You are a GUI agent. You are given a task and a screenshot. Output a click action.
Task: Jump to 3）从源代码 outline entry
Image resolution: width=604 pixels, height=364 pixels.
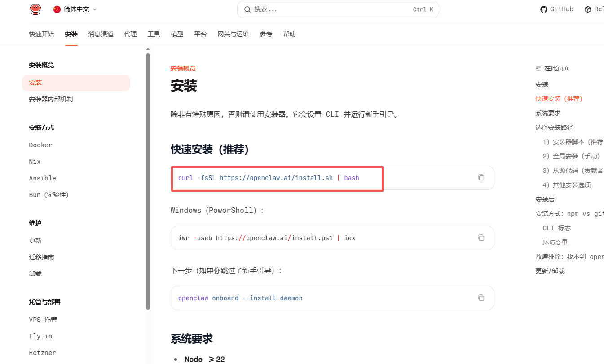coord(573,171)
